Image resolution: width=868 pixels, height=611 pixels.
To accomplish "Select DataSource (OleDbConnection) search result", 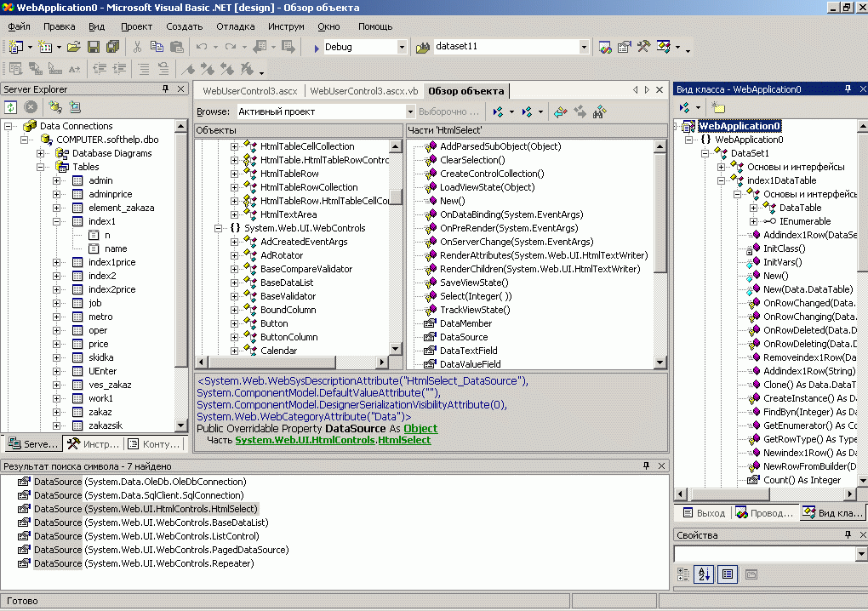I will click(132, 482).
